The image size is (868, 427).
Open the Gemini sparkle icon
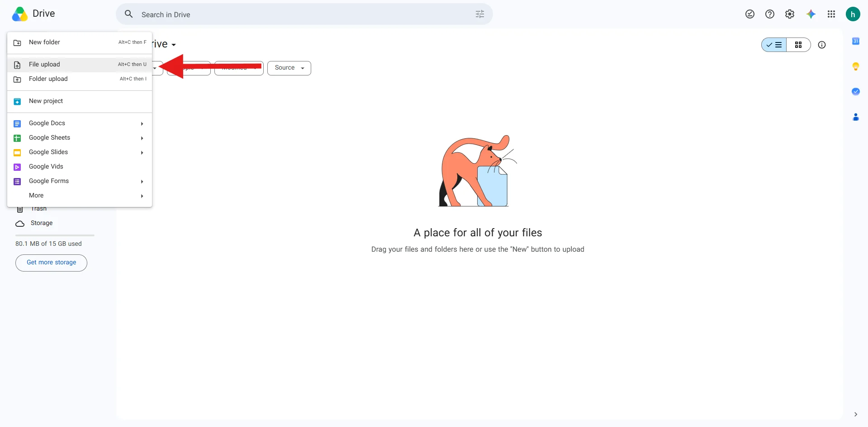coord(811,14)
